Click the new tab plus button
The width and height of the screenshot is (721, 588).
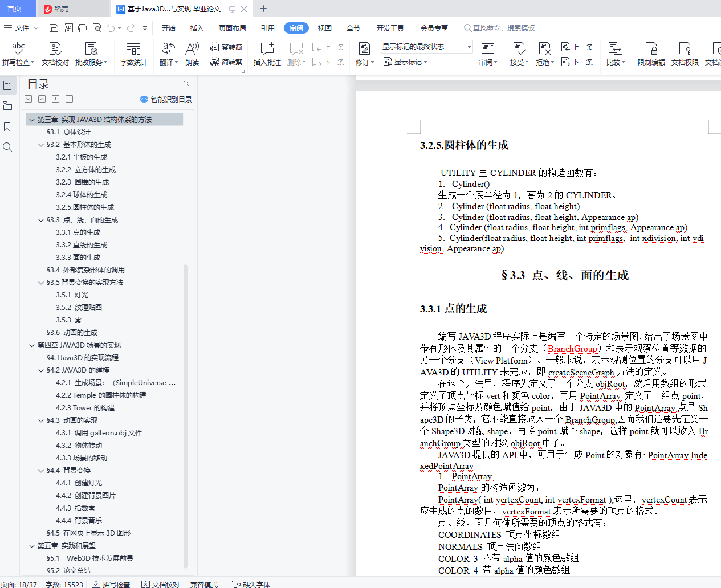pyautogui.click(x=263, y=9)
